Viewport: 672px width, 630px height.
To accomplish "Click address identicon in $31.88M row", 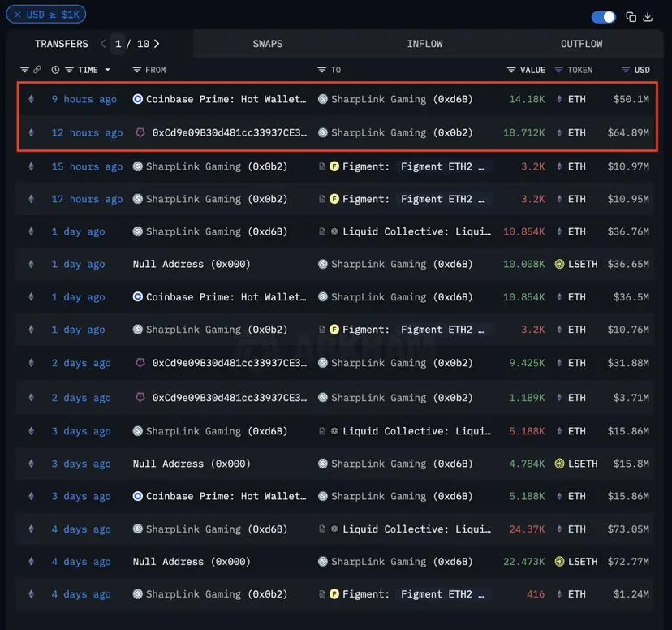I will [140, 363].
